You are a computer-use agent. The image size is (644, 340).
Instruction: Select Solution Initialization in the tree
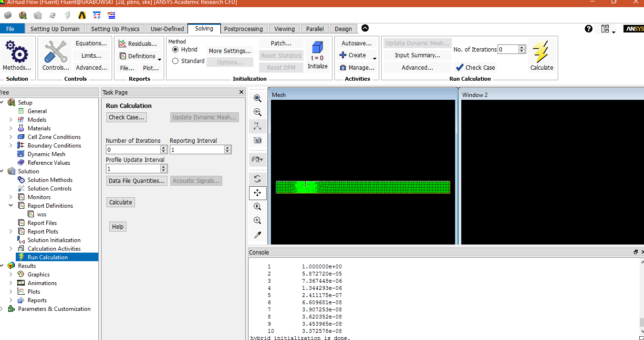(54, 240)
